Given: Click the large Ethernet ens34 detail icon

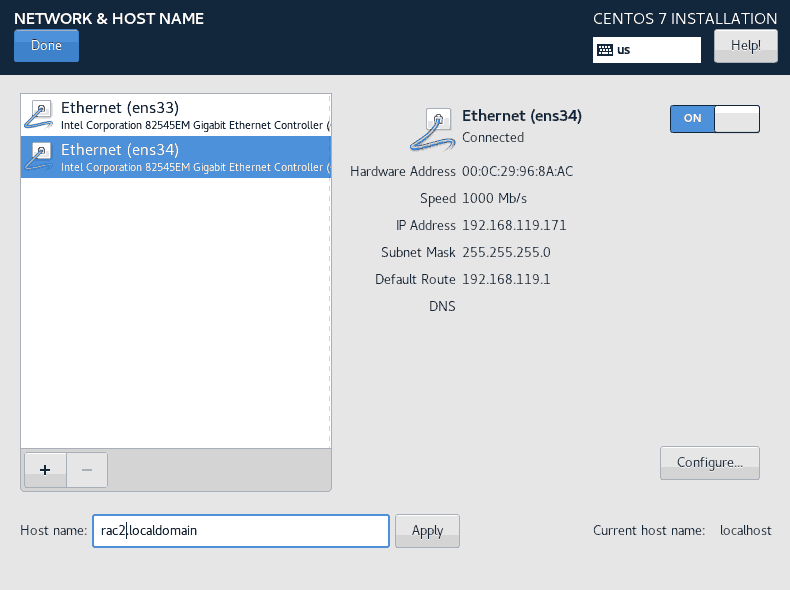Looking at the screenshot, I should 433,129.
